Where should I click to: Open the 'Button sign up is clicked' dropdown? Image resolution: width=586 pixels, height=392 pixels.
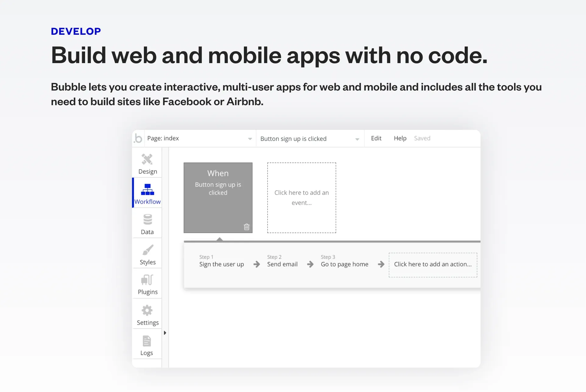click(x=310, y=139)
